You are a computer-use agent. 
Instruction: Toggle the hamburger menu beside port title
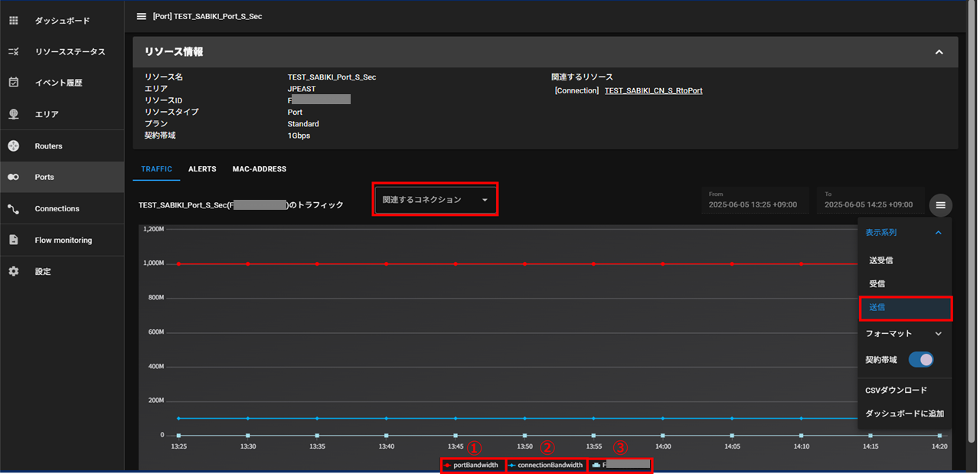point(141,16)
